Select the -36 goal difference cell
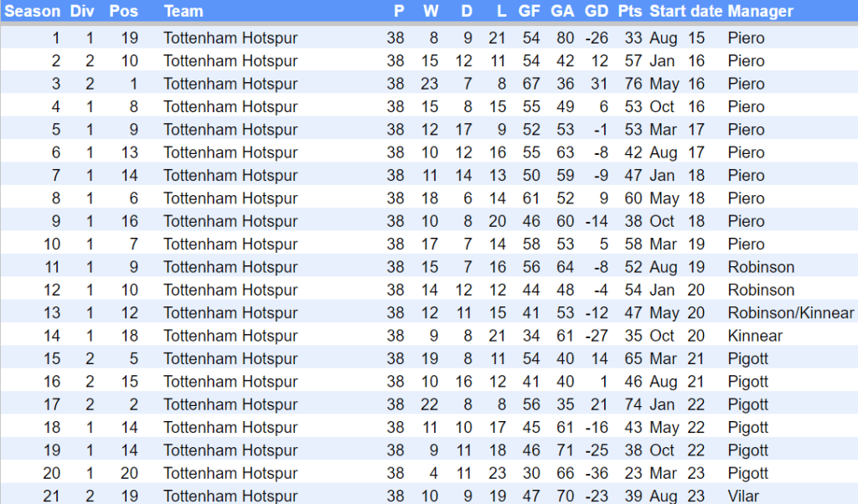The width and height of the screenshot is (858, 504). (x=597, y=473)
